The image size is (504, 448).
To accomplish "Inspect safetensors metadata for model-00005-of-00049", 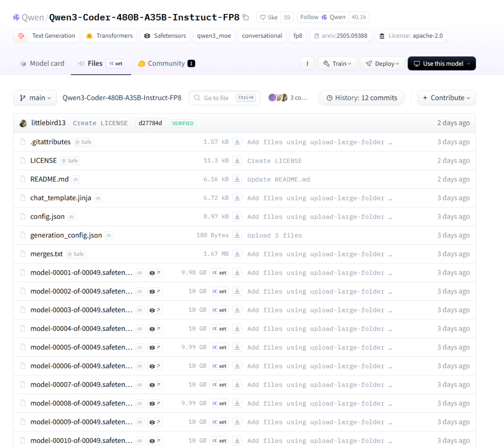I will click(154, 347).
